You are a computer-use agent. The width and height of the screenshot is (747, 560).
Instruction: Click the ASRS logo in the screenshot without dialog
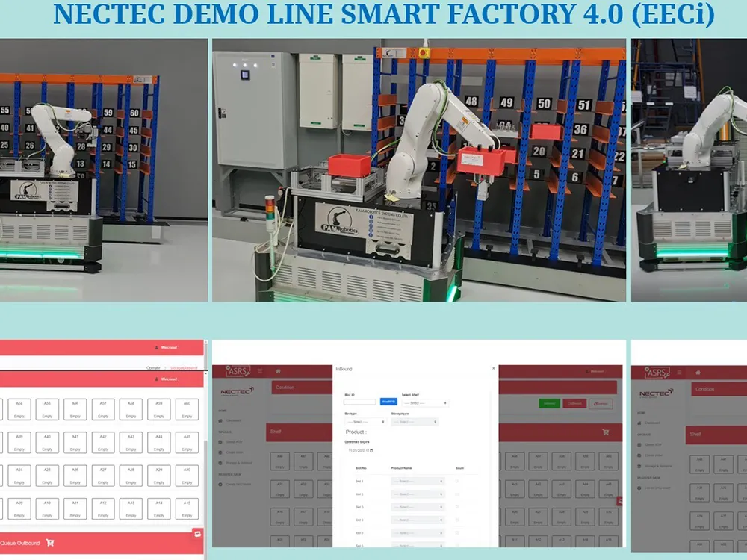(657, 373)
